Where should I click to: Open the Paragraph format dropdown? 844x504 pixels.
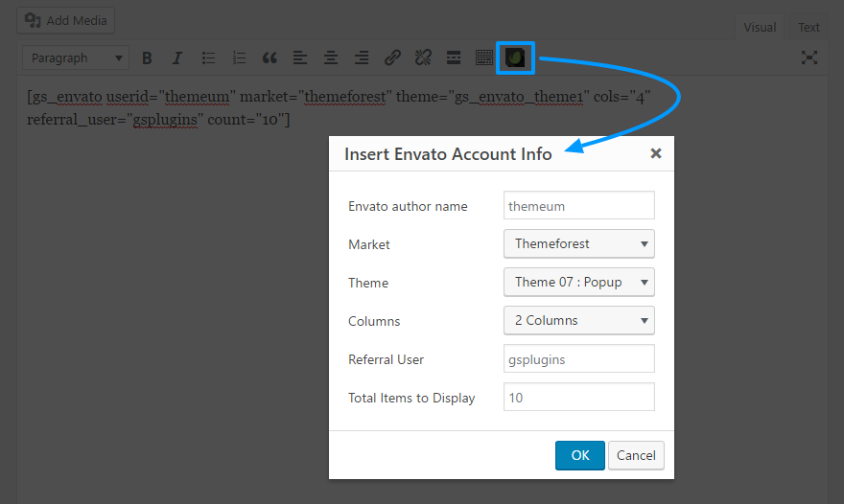pyautogui.click(x=76, y=58)
